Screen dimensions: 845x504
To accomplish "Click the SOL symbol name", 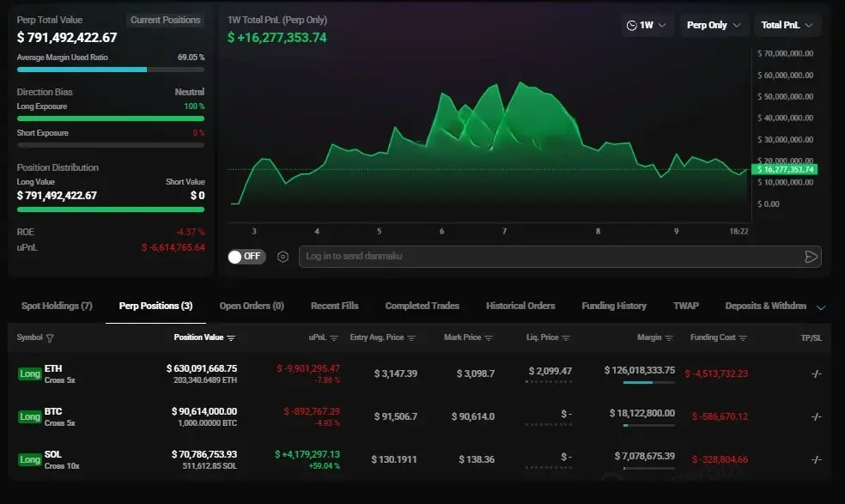I will (53, 455).
